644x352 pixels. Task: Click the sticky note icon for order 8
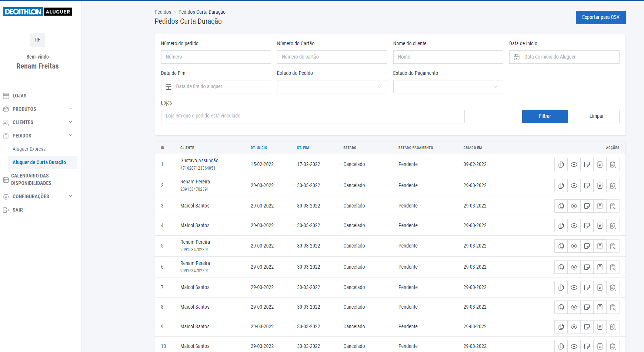point(587,307)
